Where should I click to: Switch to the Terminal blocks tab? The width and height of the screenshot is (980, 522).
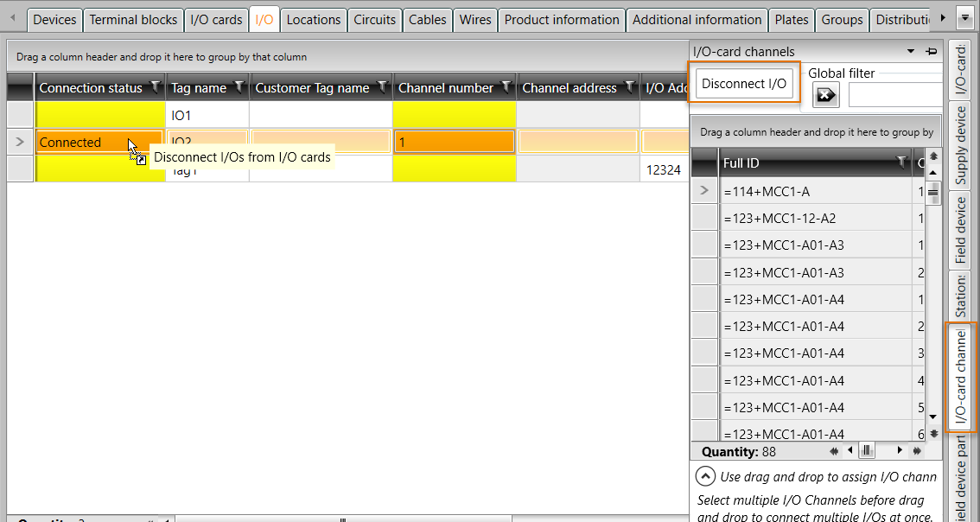(133, 19)
